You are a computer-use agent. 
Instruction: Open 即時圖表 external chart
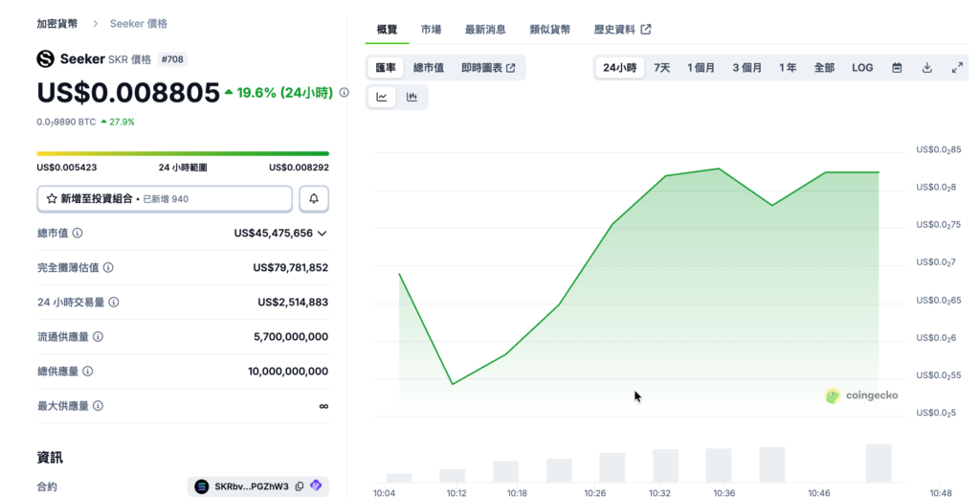coord(488,68)
